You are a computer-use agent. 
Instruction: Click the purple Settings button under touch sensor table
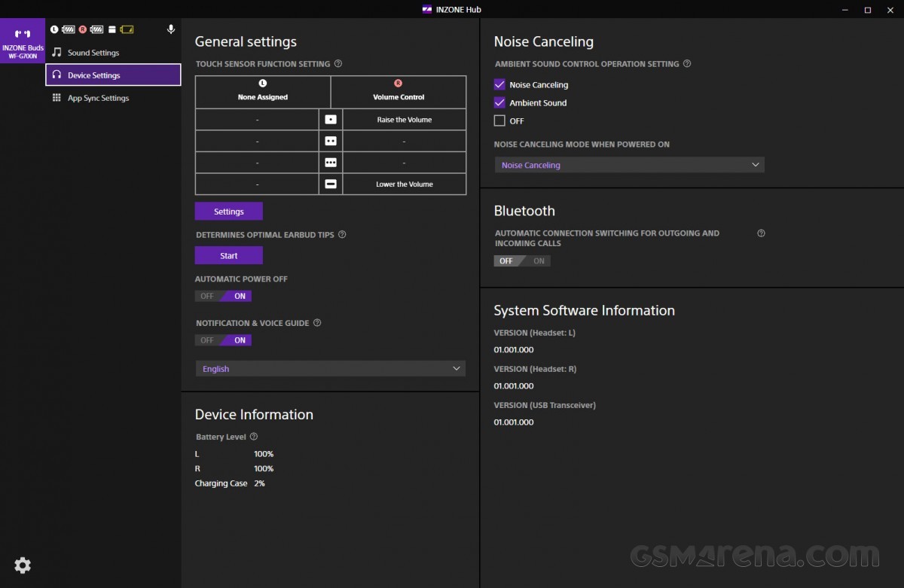click(229, 212)
